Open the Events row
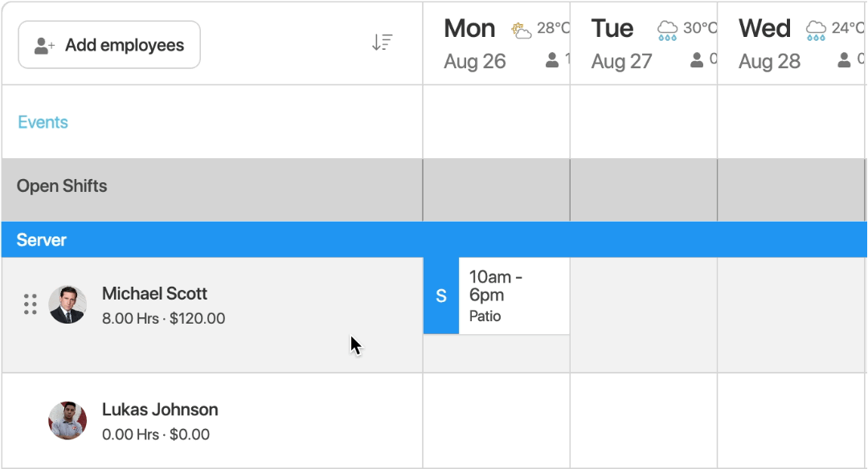This screenshot has width=868, height=469. 43,122
